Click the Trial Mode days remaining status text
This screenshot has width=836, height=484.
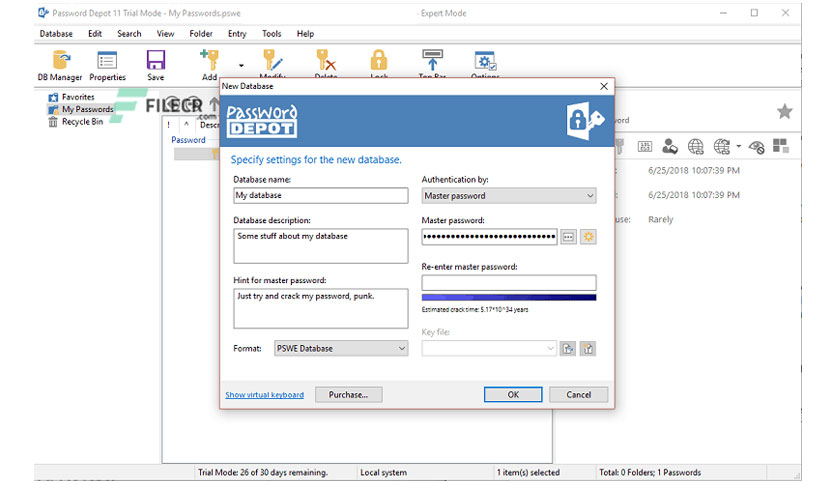[263, 472]
